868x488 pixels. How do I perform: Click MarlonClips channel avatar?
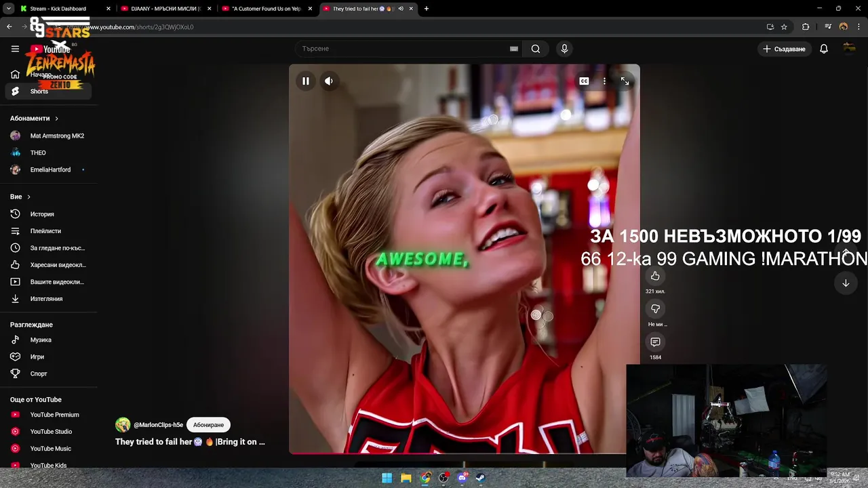123,425
